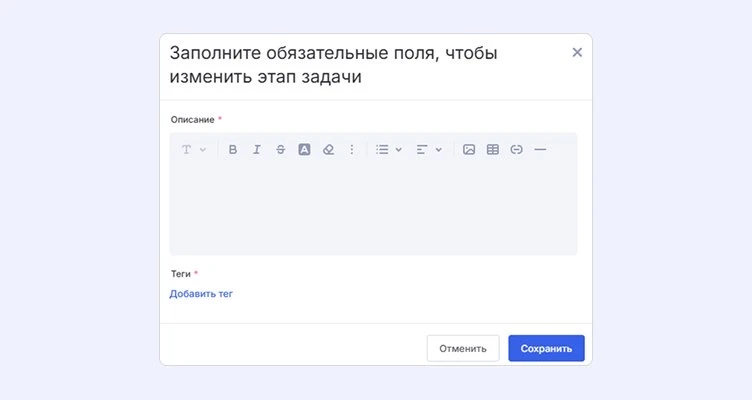Image resolution: width=752 pixels, height=400 pixels.
Task: Insert a bulleted list
Action: [x=382, y=150]
